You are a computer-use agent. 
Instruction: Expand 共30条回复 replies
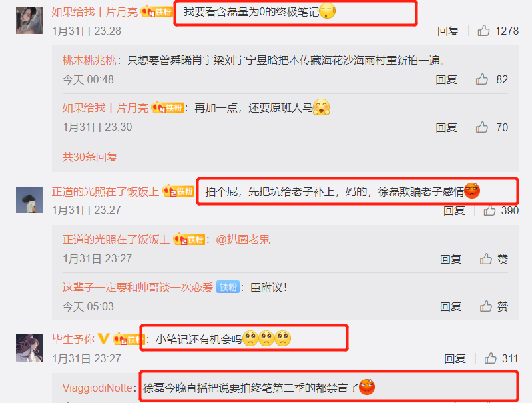[x=90, y=157]
